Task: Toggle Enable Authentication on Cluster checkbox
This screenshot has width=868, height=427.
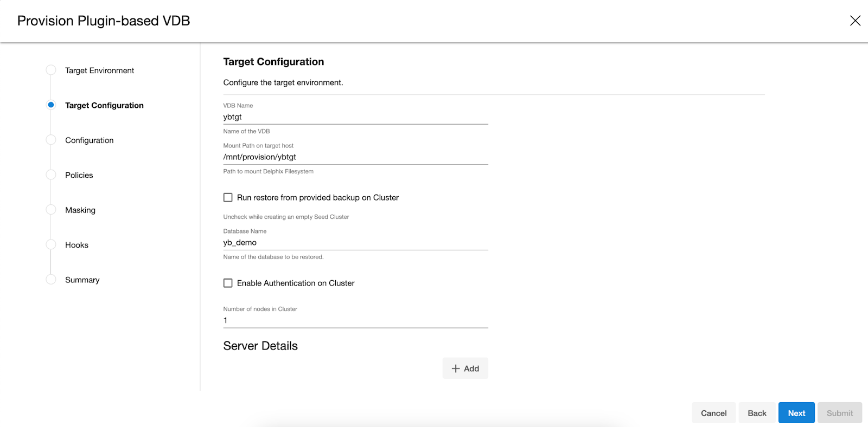Action: [x=228, y=283]
